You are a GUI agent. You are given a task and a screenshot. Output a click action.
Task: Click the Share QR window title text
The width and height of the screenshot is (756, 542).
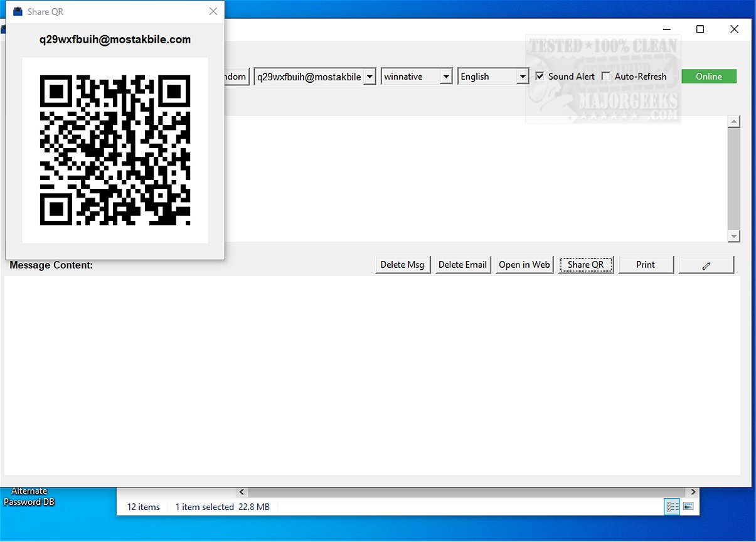tap(45, 11)
